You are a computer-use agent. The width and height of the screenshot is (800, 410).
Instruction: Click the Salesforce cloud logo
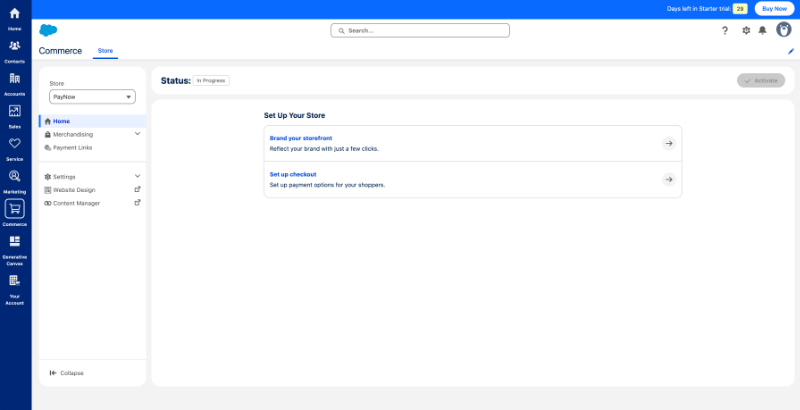coord(48,31)
